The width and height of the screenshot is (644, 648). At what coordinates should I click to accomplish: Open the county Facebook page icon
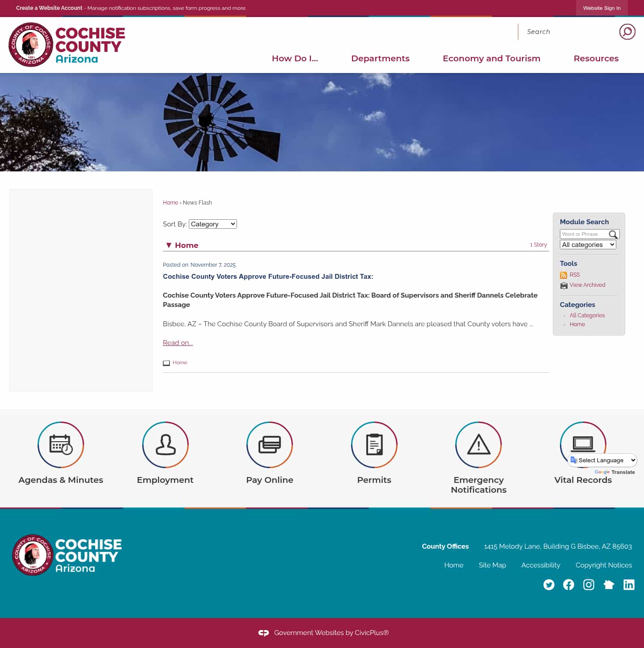[x=568, y=584]
